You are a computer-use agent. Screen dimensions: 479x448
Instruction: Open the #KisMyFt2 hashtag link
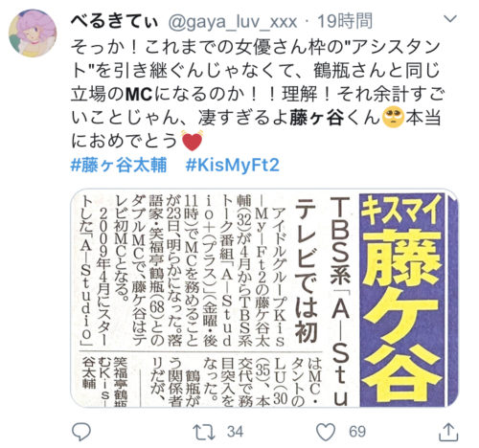[x=233, y=166]
